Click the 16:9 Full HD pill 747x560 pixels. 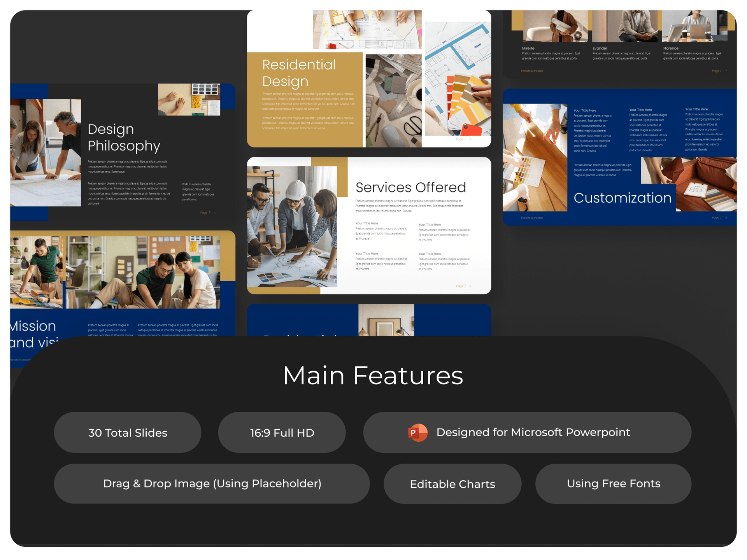coord(282,432)
